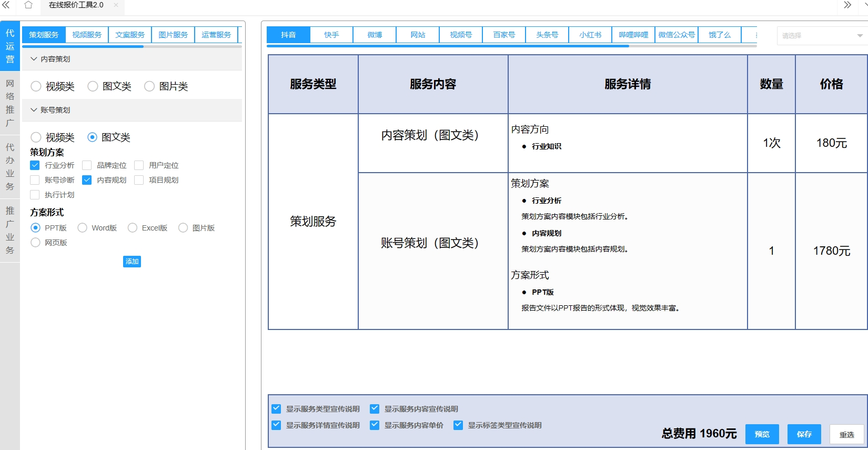Uncheck the 行业分析 checkbox
Screen dimensions: 868x450
point(35,165)
